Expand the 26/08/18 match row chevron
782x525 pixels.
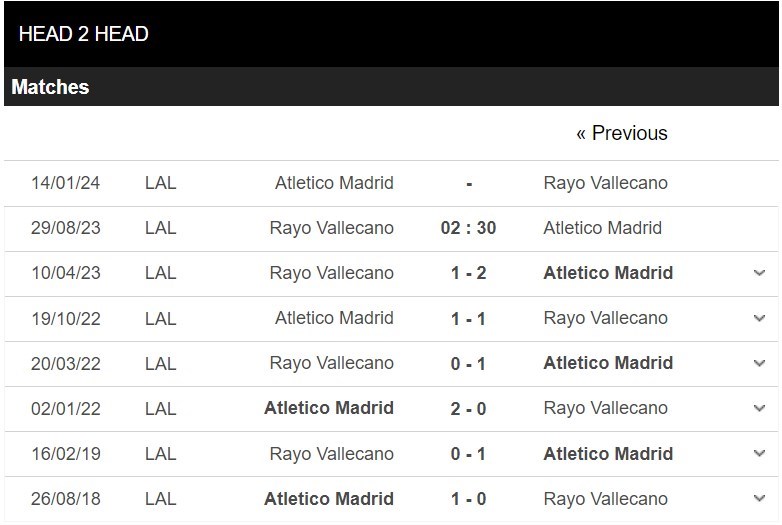tap(759, 498)
